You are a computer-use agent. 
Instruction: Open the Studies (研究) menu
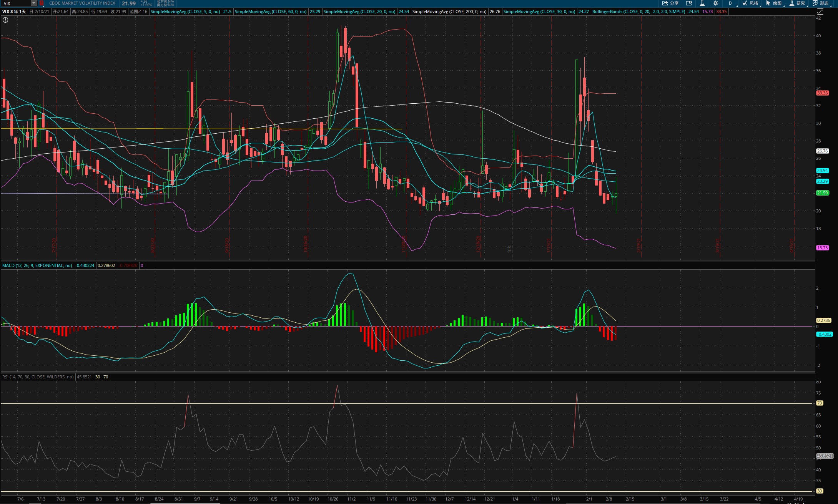(x=797, y=3)
